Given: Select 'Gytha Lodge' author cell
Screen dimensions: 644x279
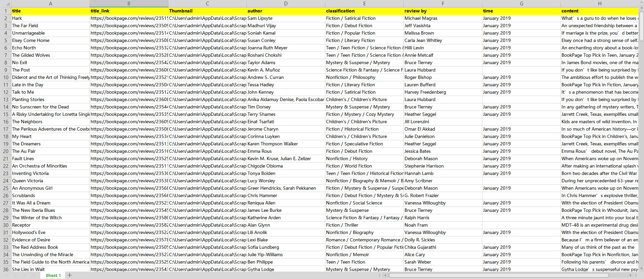Looking at the screenshot, I should pyautogui.click(x=286, y=269).
